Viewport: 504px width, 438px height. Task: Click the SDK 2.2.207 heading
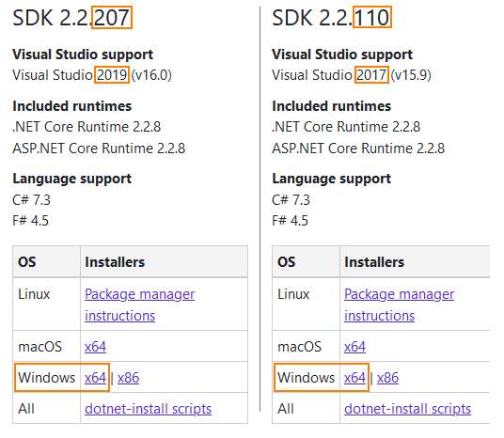coord(71,17)
